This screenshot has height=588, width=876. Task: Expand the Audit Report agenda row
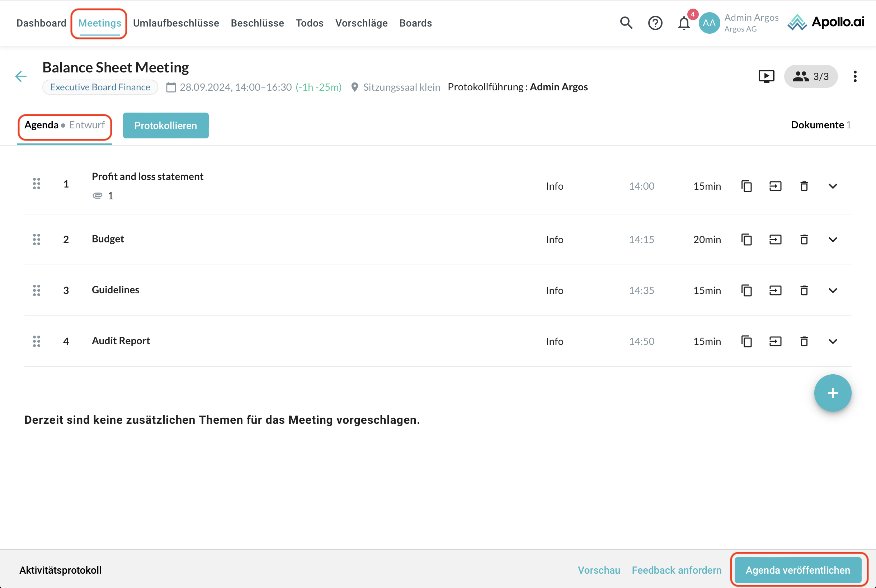coord(833,341)
